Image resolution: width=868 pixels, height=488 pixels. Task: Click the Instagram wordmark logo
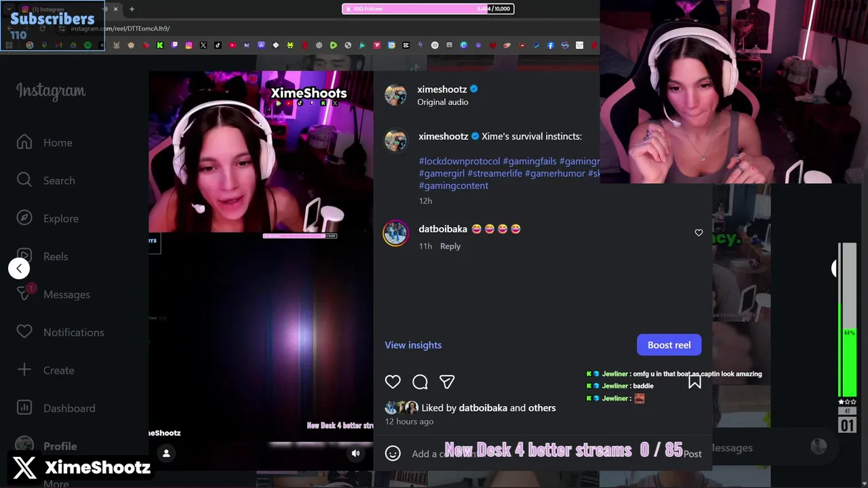51,91
